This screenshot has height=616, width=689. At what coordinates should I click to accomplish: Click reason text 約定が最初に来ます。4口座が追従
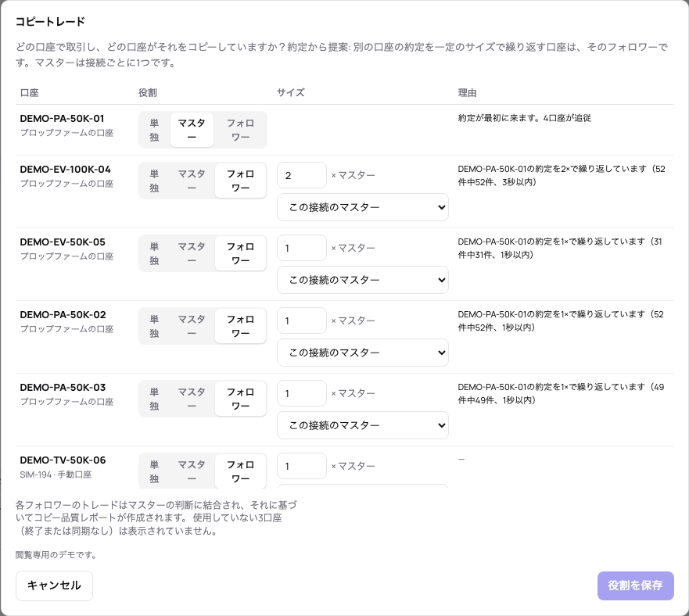524,118
